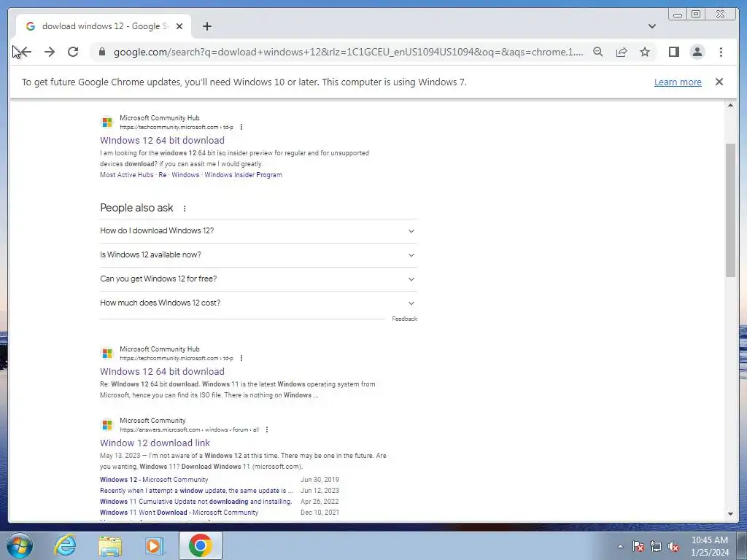
Task: Click 'Dec 10, 2021' date text
Action: click(x=320, y=513)
